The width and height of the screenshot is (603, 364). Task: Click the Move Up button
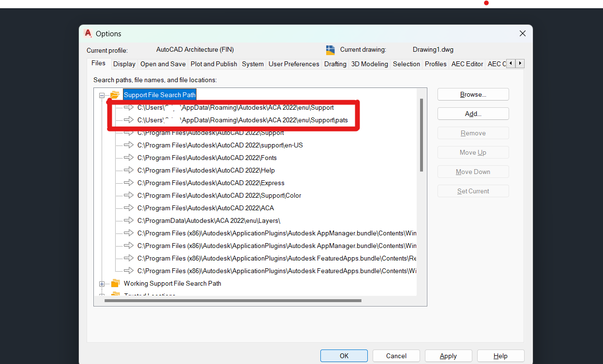473,152
